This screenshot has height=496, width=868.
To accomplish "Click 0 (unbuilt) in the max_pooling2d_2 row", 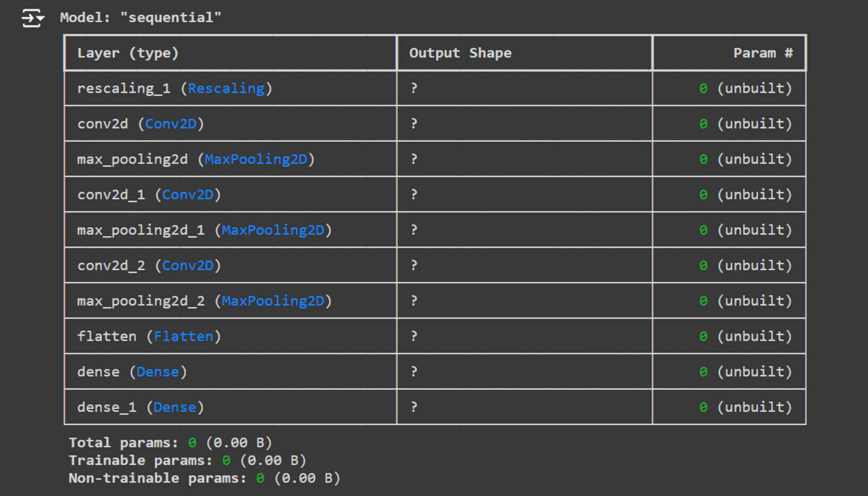I will click(746, 301).
